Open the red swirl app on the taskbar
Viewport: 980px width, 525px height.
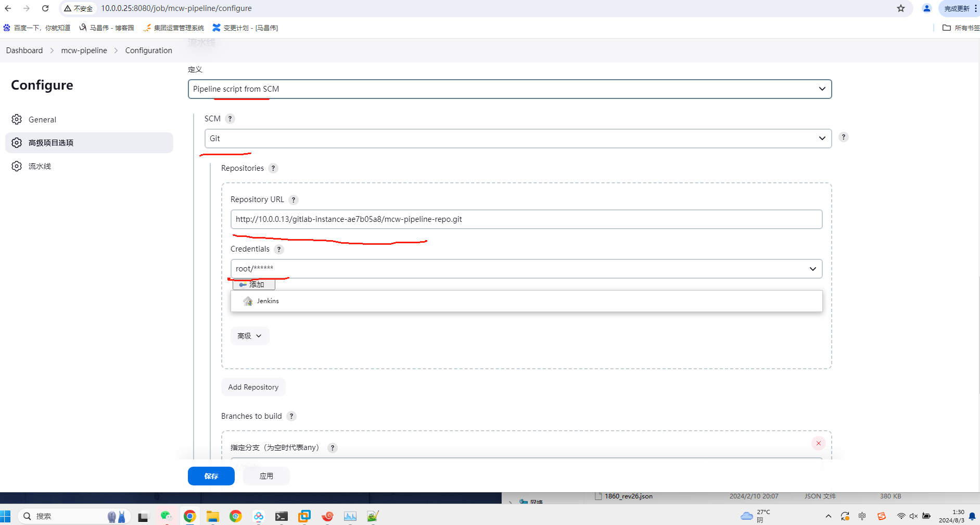[x=327, y=516]
